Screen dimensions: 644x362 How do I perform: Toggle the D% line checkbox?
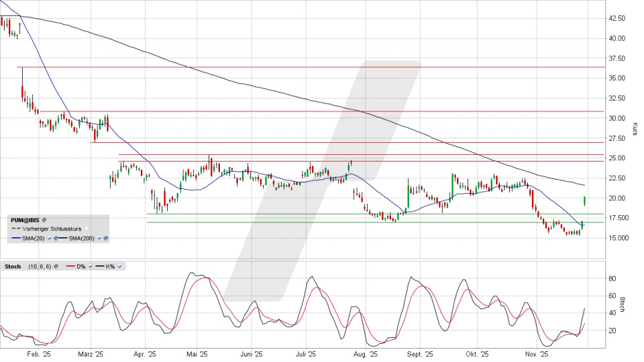pos(90,266)
